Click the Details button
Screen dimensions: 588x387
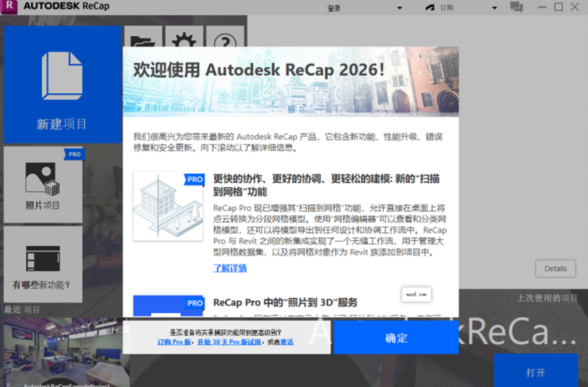pyautogui.click(x=555, y=269)
